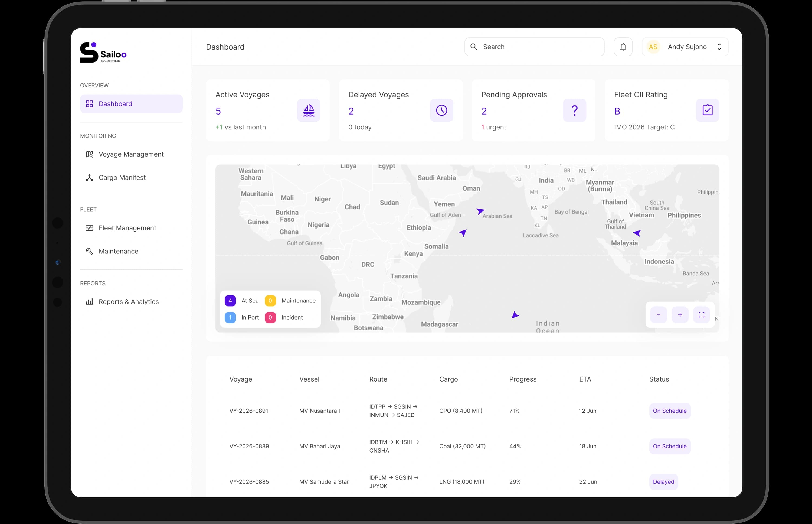Click voyage ID VY-2026-0891
The width and height of the screenshot is (812, 524).
[x=248, y=411]
